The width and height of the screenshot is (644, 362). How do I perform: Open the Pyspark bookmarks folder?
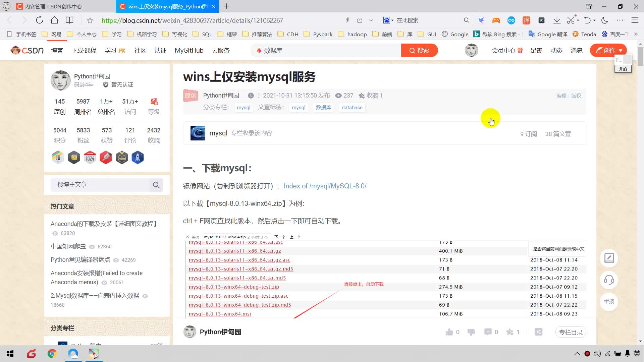click(x=318, y=34)
